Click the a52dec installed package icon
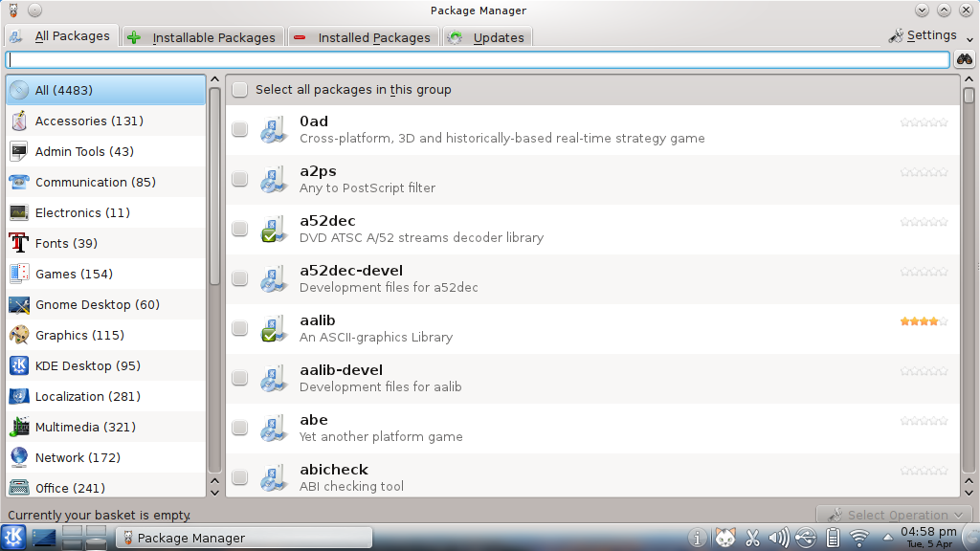This screenshot has width=980, height=551. tap(274, 230)
